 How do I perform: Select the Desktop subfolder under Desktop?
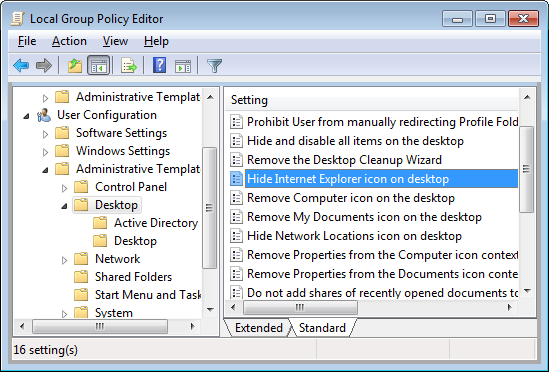click(x=135, y=241)
